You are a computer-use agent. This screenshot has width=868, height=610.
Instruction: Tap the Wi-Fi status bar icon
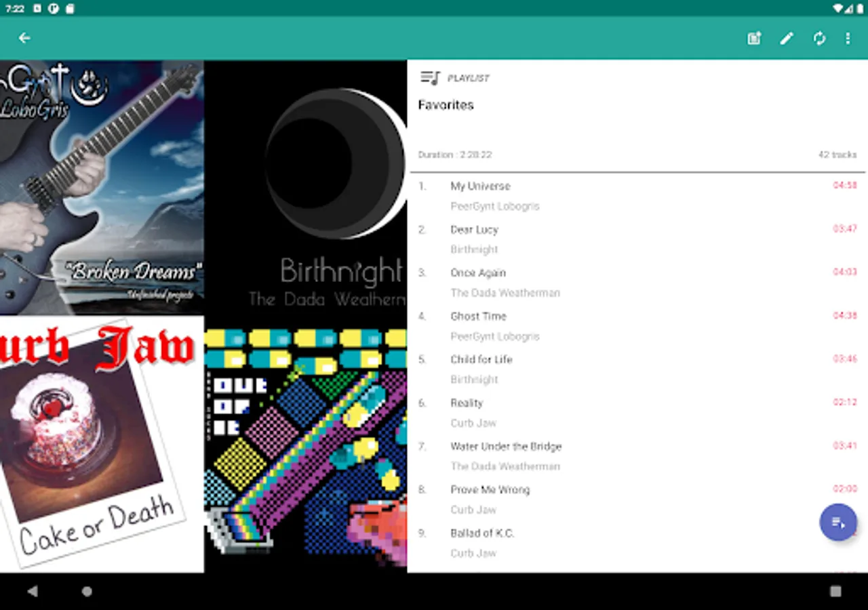(837, 8)
